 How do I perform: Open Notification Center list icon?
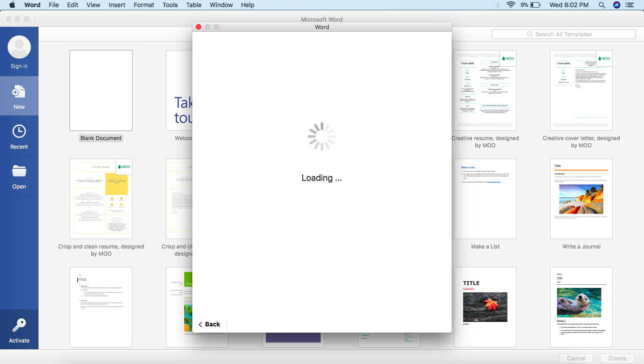[630, 5]
